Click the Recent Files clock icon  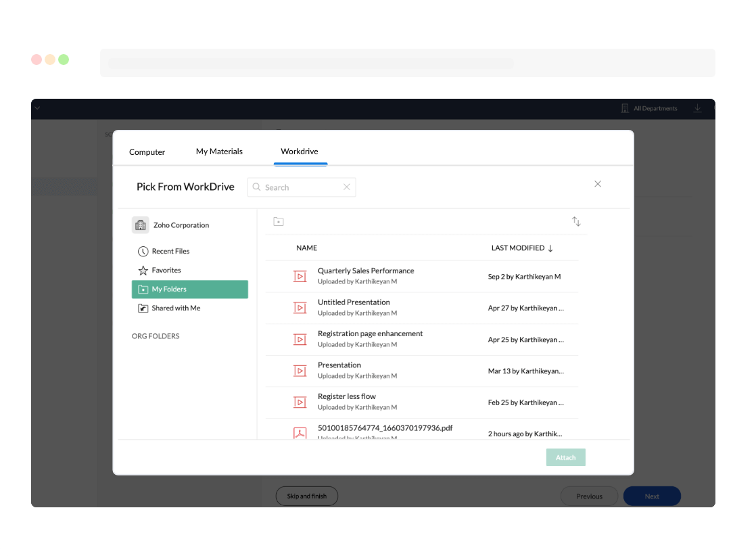click(x=143, y=251)
